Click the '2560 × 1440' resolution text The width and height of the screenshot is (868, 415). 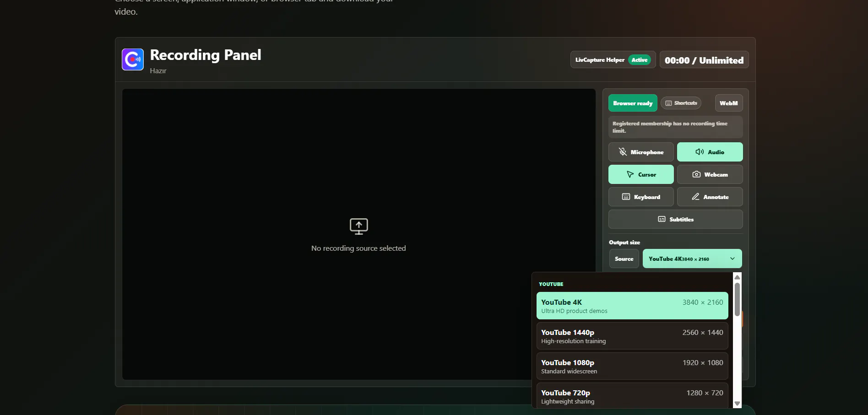coord(703,333)
